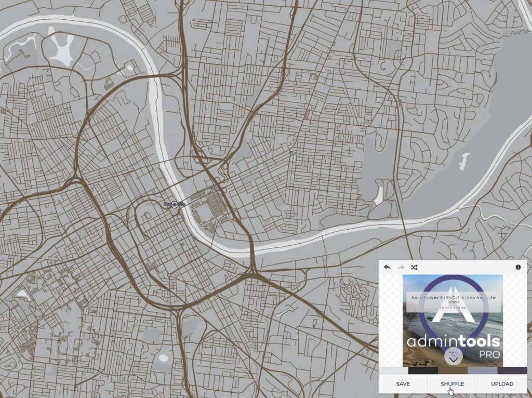This screenshot has height=398, width=532.
Task: Click the UPLOAD button
Action: tap(502, 384)
